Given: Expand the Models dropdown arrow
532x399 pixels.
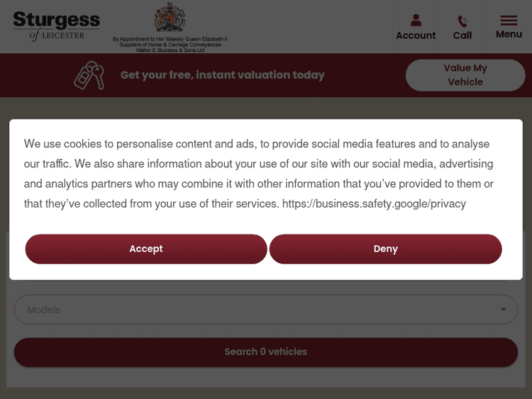Looking at the screenshot, I should pyautogui.click(x=504, y=310).
